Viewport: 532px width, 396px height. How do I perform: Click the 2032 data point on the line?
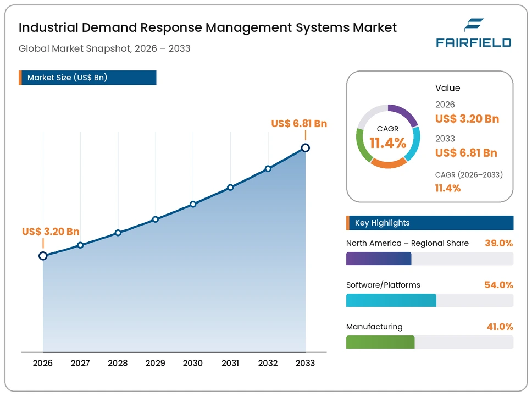pos(268,169)
